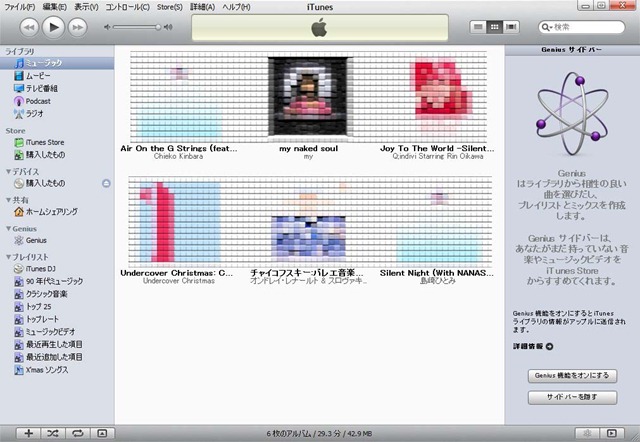Select the Undercover Christmas album cover

(179, 222)
